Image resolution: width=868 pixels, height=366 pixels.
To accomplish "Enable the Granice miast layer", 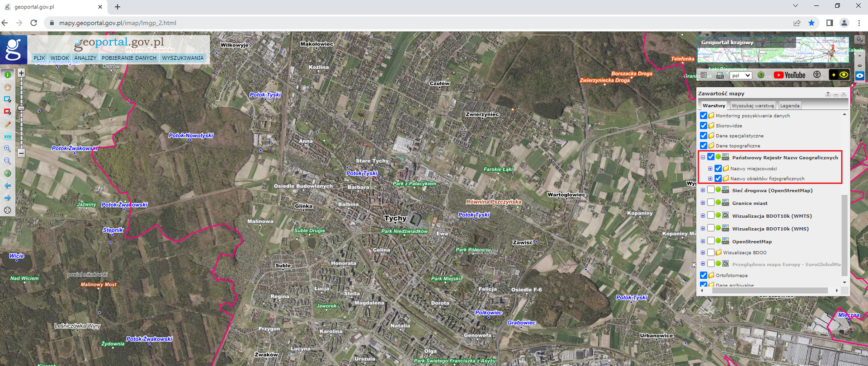I will (711, 203).
